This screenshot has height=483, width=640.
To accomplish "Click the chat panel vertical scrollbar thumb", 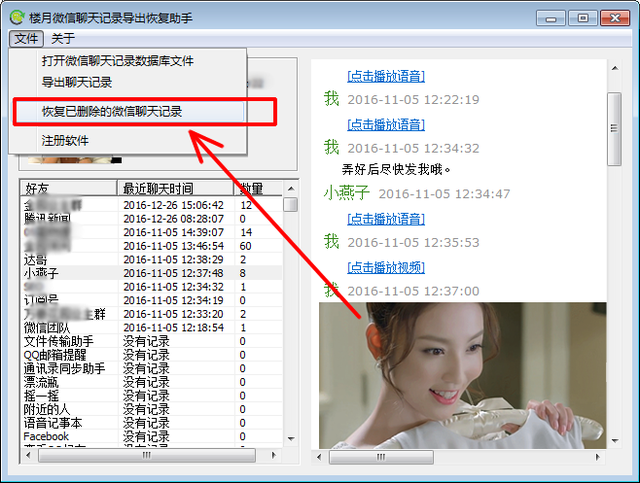I will click(614, 129).
